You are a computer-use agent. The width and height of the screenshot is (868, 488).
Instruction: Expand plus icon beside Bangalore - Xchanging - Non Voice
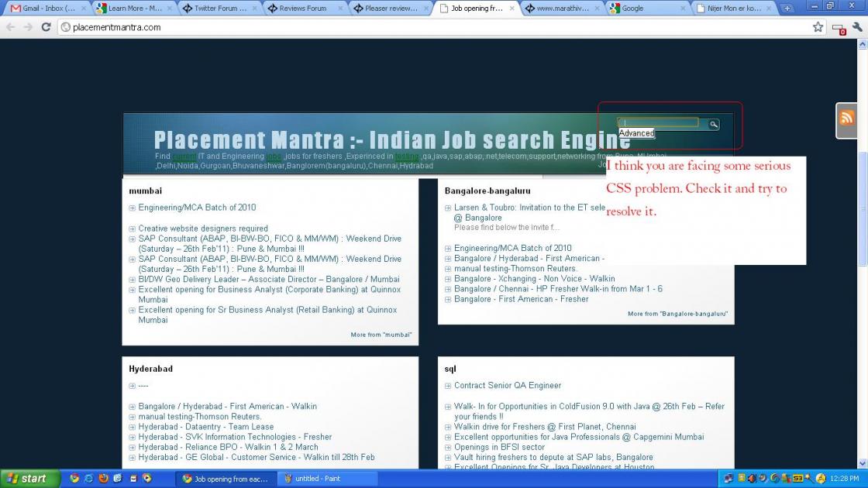pyautogui.click(x=448, y=280)
